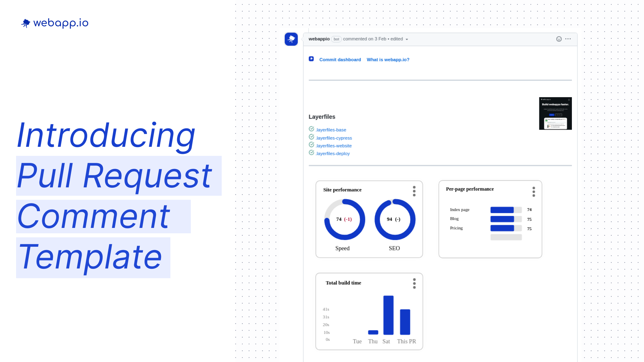Click the 94 (-) SEO score text
The image size is (644, 362).
[394, 219]
